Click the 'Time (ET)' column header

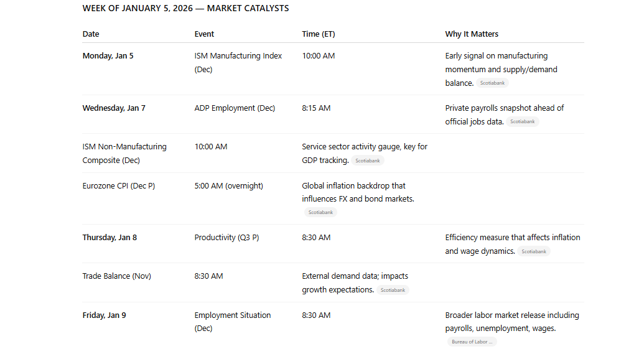point(319,34)
